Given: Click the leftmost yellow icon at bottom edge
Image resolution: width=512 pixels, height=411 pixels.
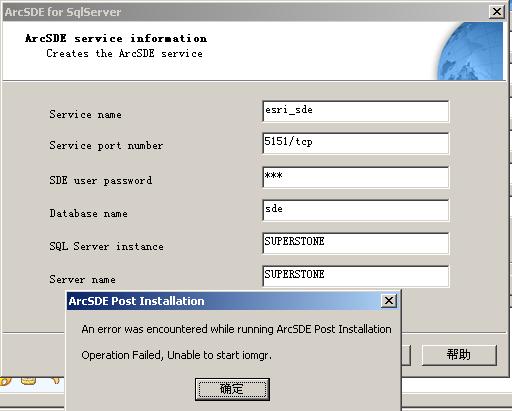Looking at the screenshot, I should (5, 381).
